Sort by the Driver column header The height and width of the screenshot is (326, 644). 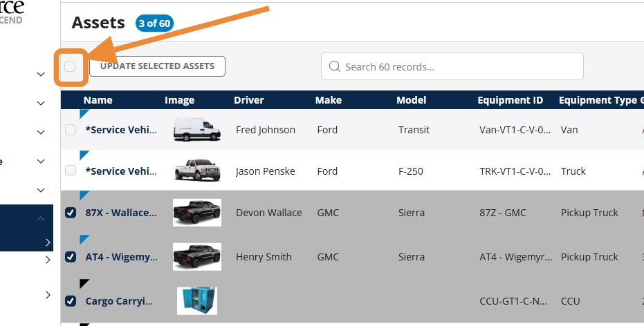[249, 100]
